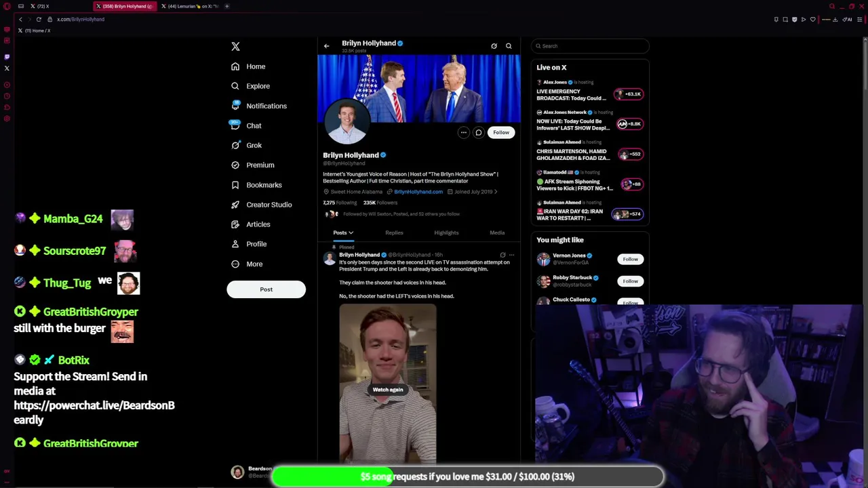Open a new browser tab

pos(227,6)
